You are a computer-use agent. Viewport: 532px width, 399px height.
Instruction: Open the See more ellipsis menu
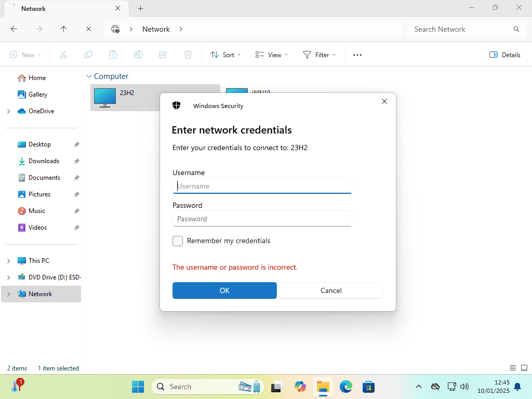coord(357,55)
